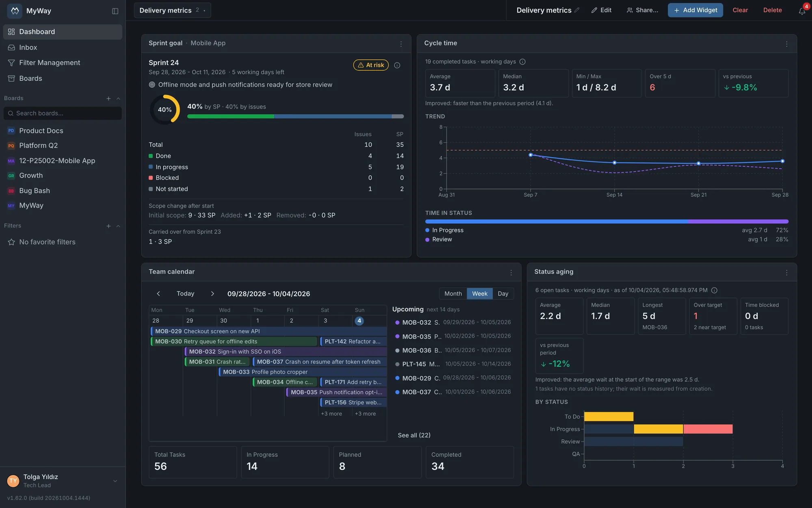Open See all (22) upcoming link
This screenshot has height=508, width=812.
tap(414, 435)
